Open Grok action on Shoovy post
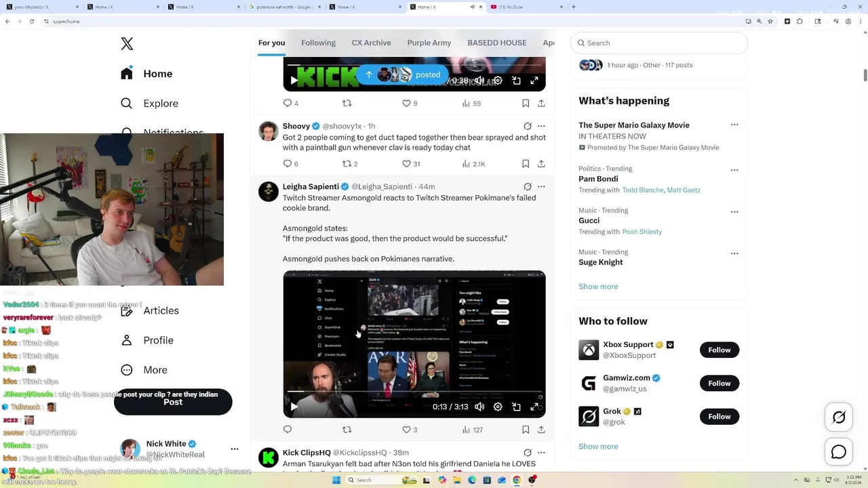868x488 pixels. click(528, 126)
